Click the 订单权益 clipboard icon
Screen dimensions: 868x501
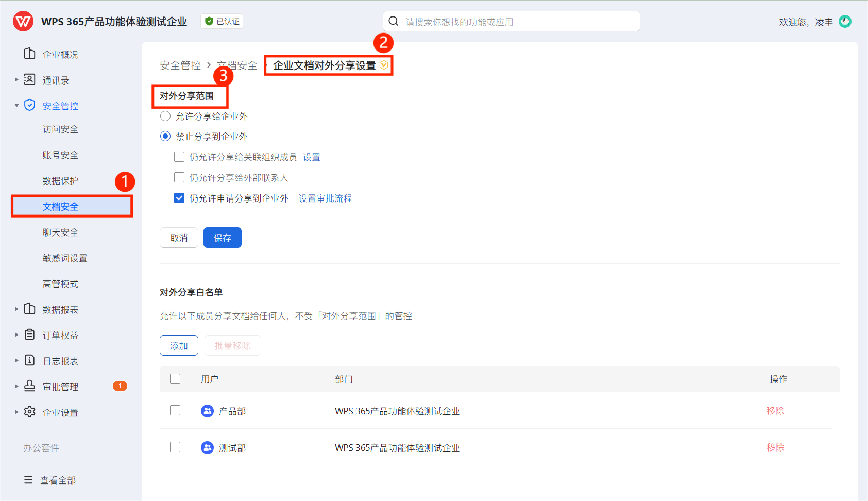pyautogui.click(x=30, y=335)
